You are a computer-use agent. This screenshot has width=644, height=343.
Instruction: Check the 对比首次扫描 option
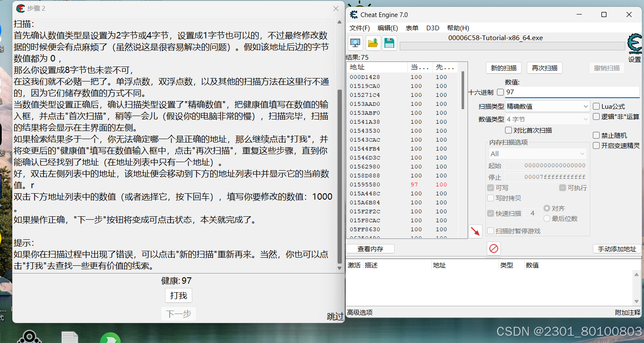(508, 130)
